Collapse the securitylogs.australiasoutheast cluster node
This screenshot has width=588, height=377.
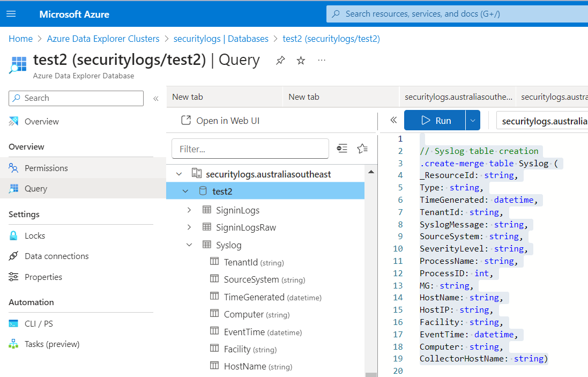coord(179,174)
